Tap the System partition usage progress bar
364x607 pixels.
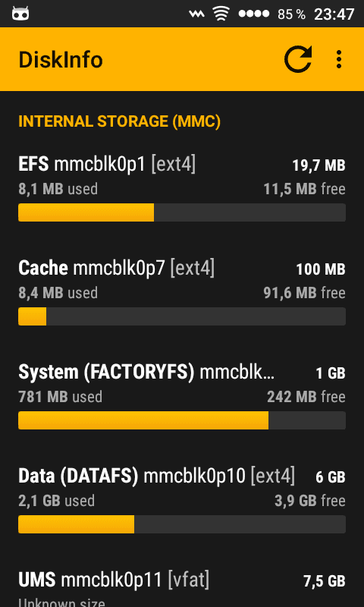tap(182, 420)
